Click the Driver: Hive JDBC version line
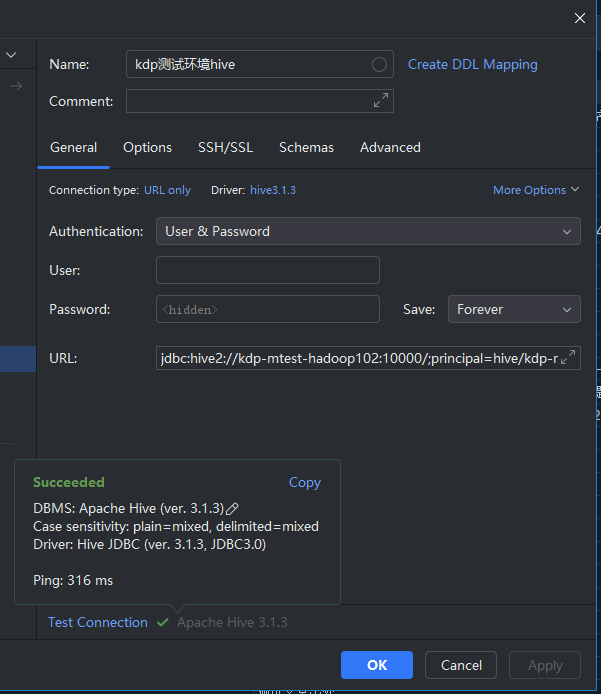Image resolution: width=601 pixels, height=694 pixels. 150,544
